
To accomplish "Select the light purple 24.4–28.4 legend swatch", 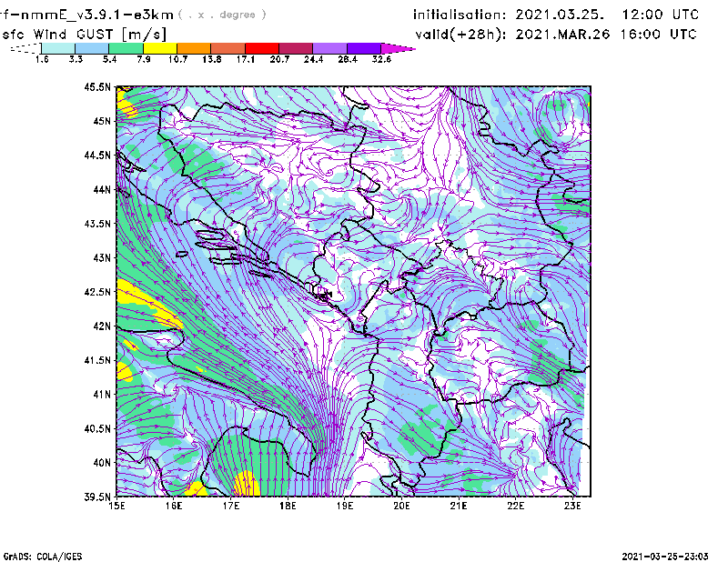I will click(330, 48).
